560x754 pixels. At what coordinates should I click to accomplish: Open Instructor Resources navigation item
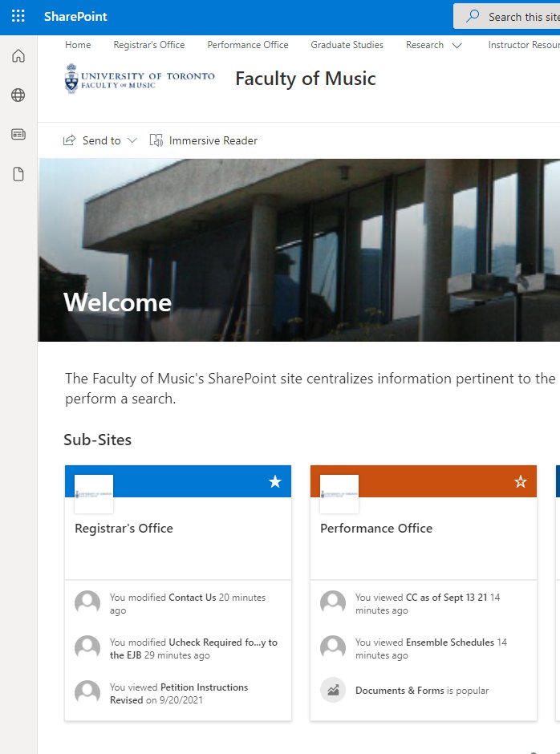tap(524, 45)
